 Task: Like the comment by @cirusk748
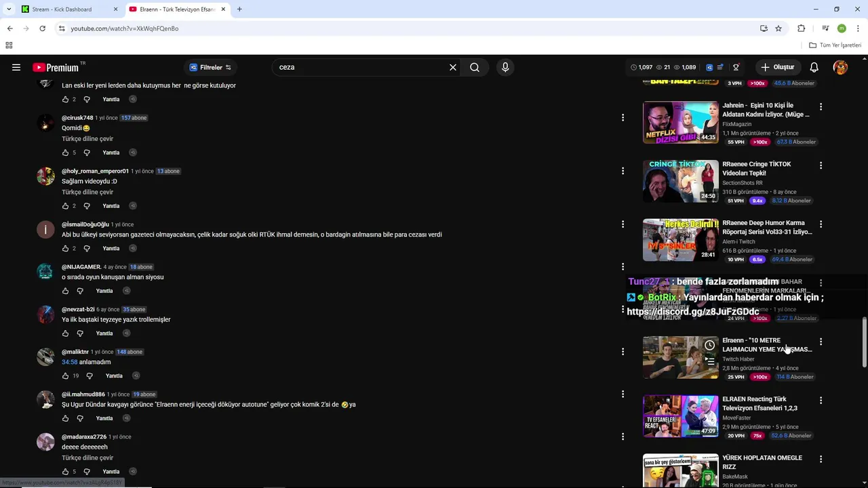[65, 152]
